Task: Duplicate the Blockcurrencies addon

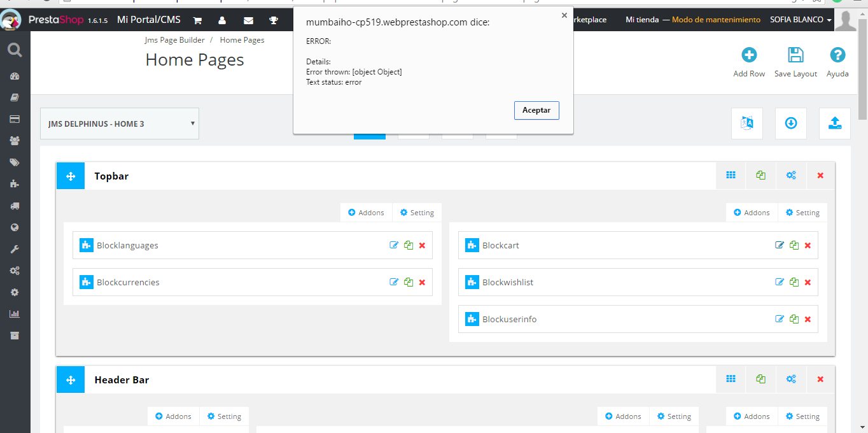Action: 409,282
